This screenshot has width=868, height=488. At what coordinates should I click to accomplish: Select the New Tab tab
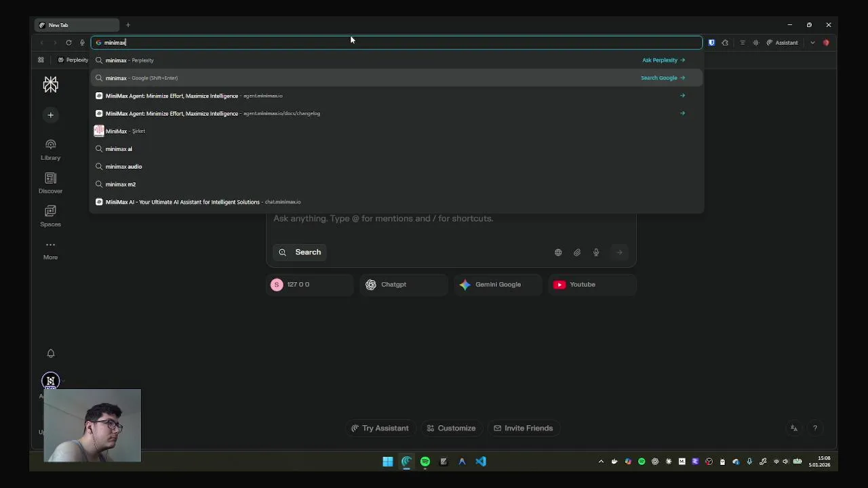(77, 25)
